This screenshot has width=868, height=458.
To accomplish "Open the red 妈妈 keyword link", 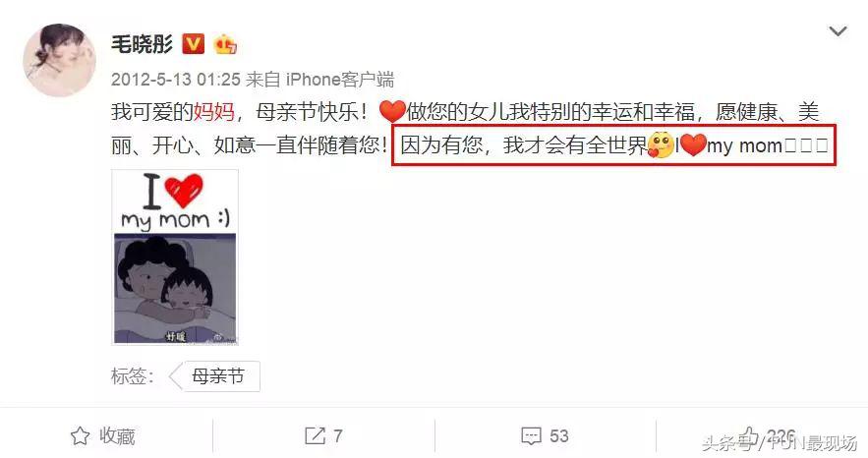I will [213, 112].
